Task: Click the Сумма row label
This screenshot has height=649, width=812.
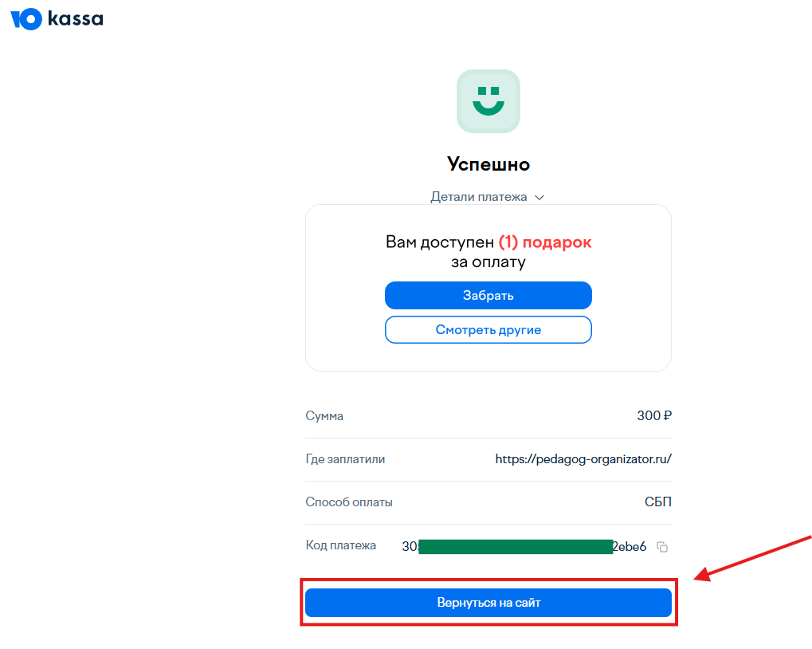Action: (x=324, y=416)
